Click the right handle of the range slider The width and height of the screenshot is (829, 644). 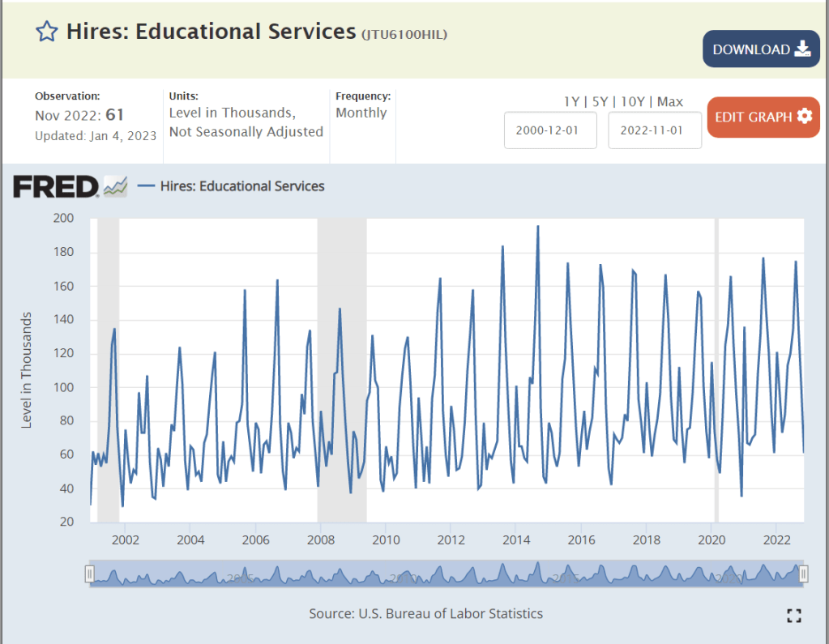point(804,574)
